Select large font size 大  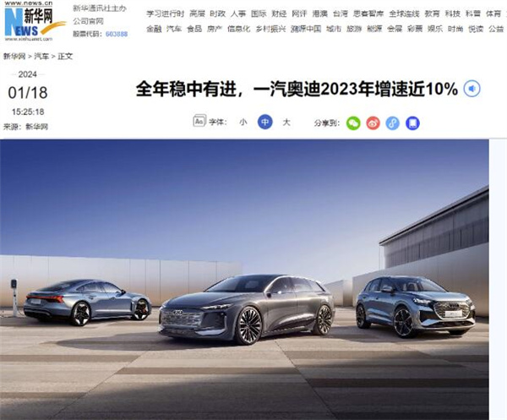pyautogui.click(x=286, y=123)
